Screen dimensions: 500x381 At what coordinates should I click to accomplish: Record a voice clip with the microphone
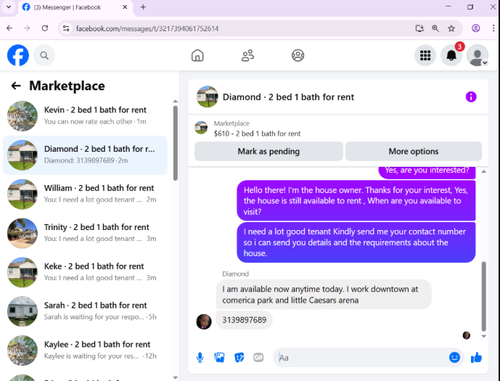click(200, 358)
